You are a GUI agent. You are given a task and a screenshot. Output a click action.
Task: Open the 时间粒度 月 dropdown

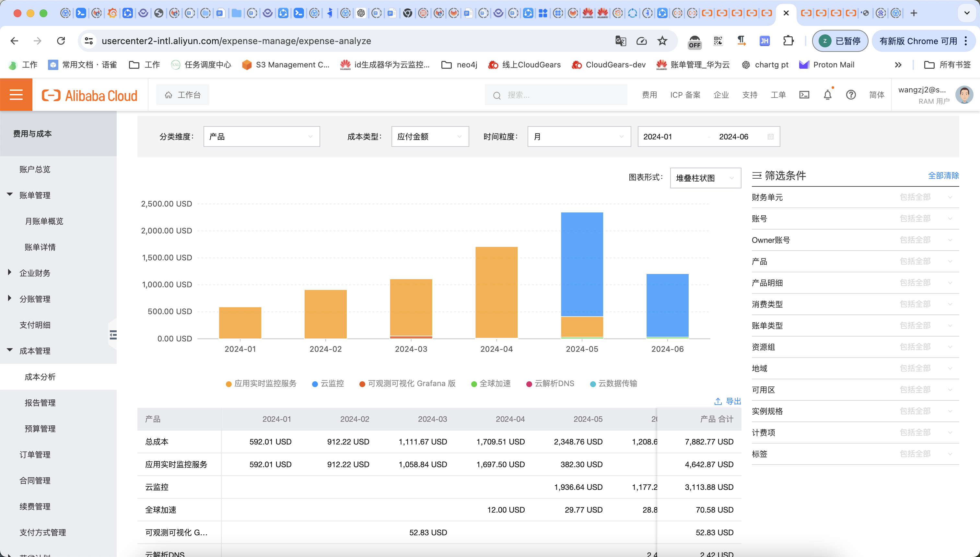[x=579, y=136]
